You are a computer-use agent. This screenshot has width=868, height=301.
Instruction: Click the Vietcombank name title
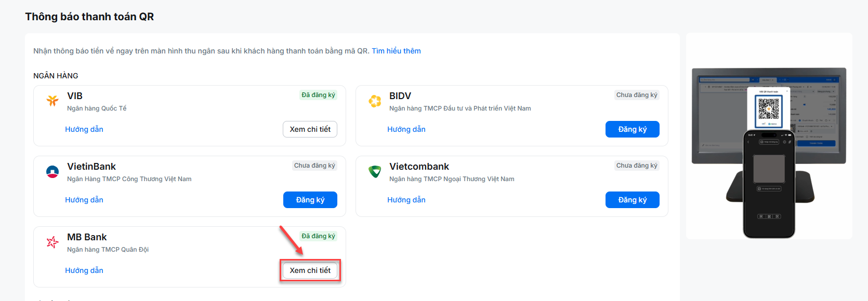[419, 167]
